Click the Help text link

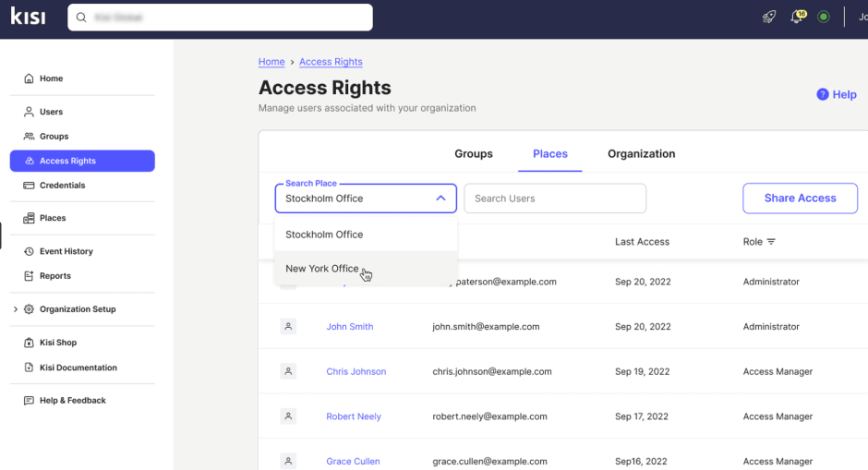[x=844, y=95]
